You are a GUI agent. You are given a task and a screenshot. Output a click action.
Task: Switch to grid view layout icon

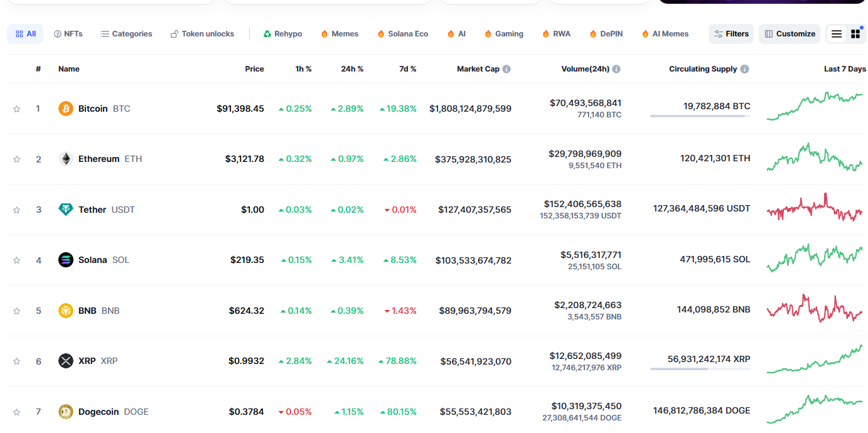(855, 34)
